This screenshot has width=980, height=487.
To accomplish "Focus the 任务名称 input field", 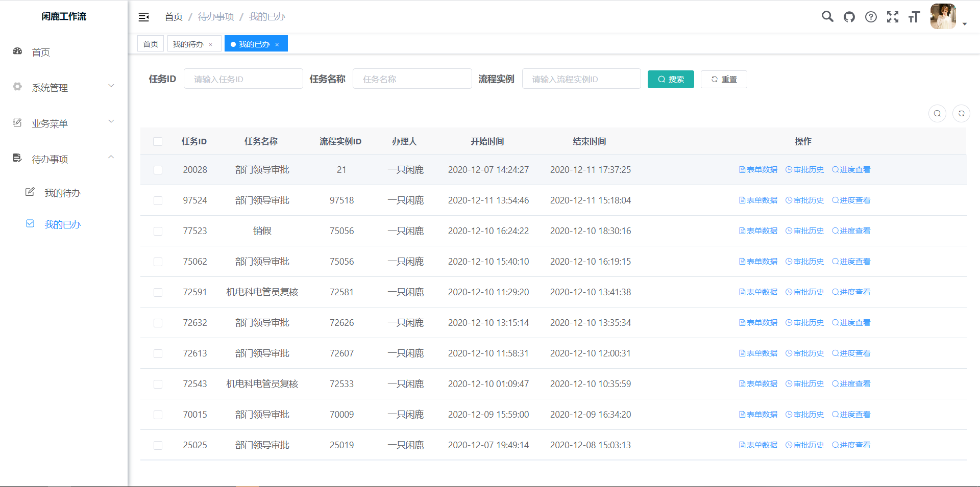I will point(412,79).
